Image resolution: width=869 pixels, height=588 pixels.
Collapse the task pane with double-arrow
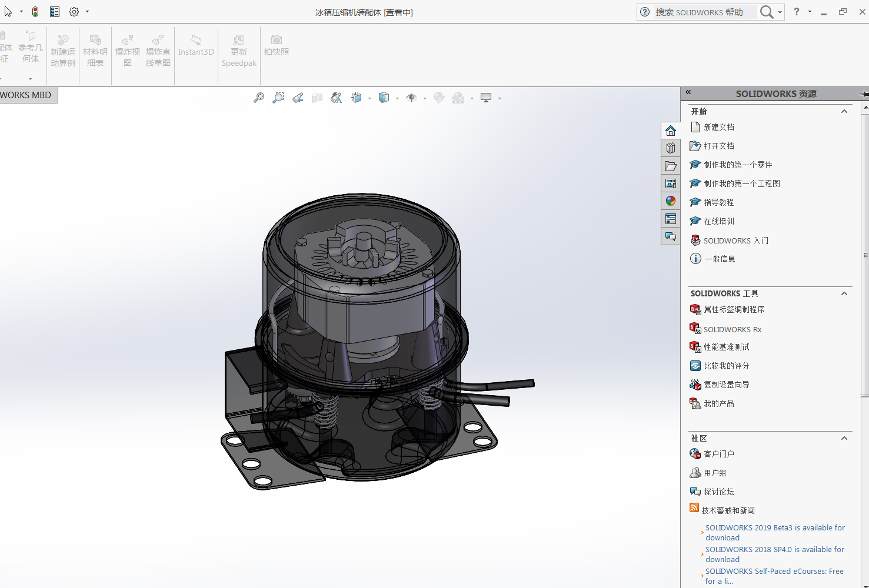point(688,92)
